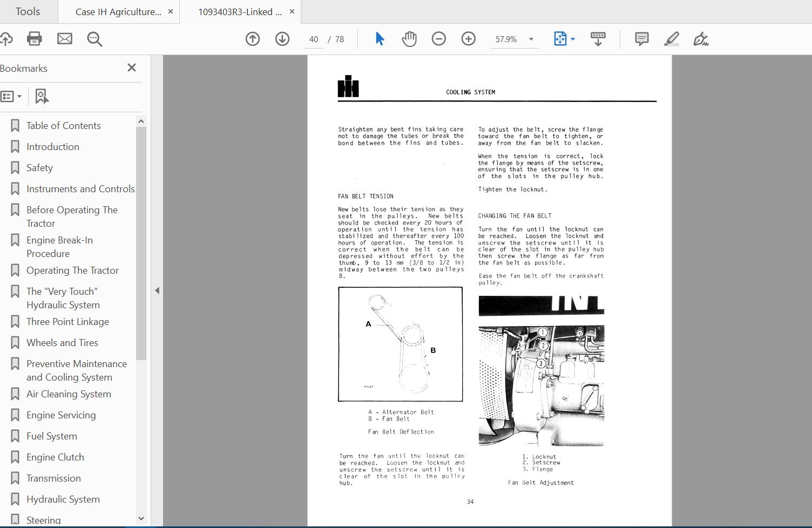This screenshot has height=528, width=812.
Task: Click the find current bookmark icon
Action: pos(42,97)
